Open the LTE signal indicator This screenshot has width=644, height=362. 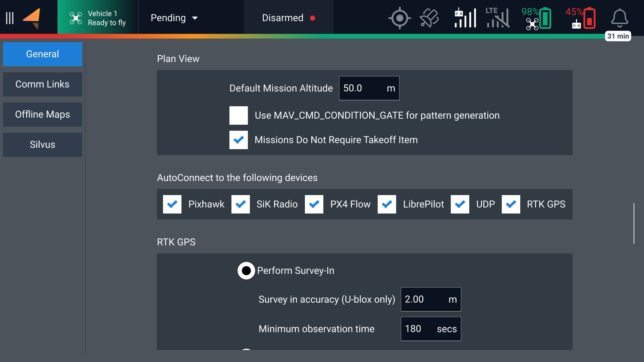497,18
